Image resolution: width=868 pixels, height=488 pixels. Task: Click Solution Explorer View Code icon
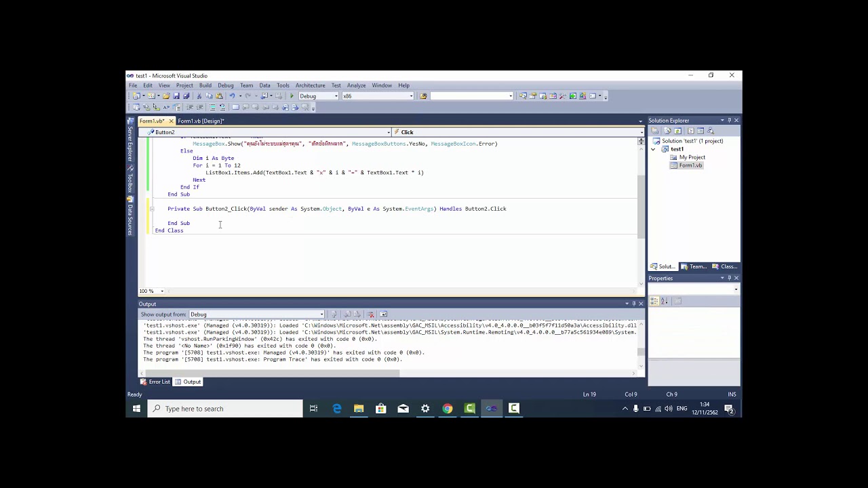tap(691, 130)
